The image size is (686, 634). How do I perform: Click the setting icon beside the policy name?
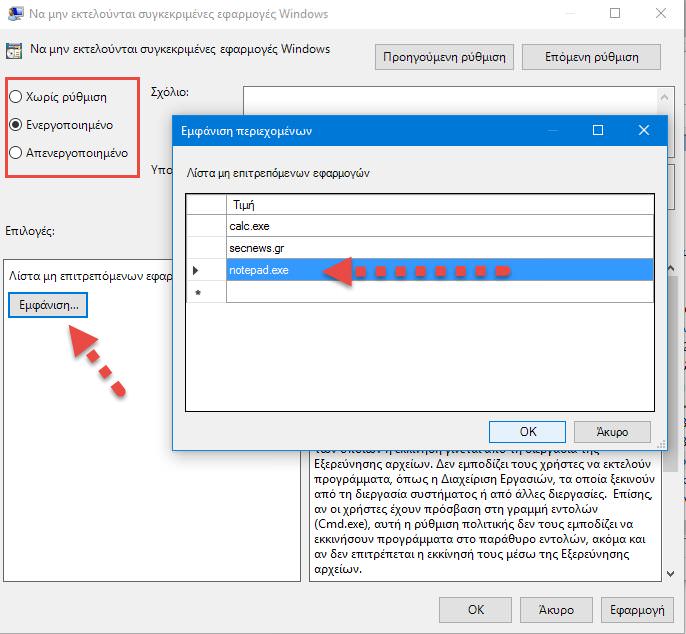click(14, 51)
